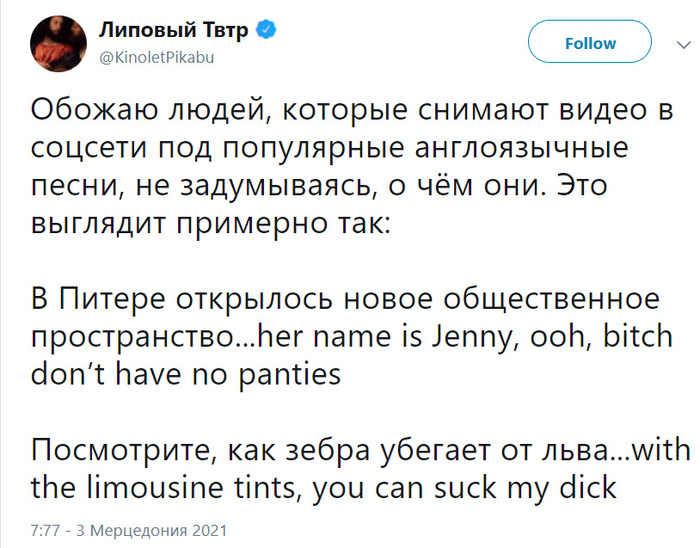Open the display name Липовый Твтр
This screenshot has height=548, width=700.
coord(173,30)
